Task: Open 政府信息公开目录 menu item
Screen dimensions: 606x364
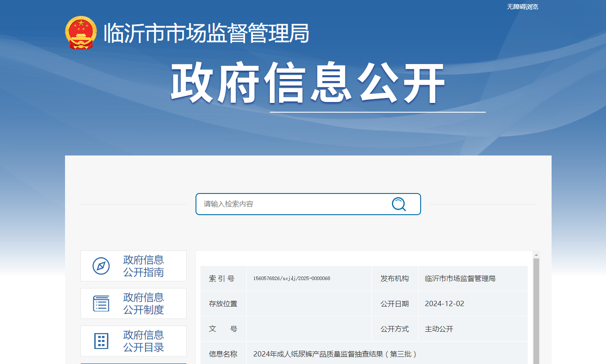Action: 134,341
